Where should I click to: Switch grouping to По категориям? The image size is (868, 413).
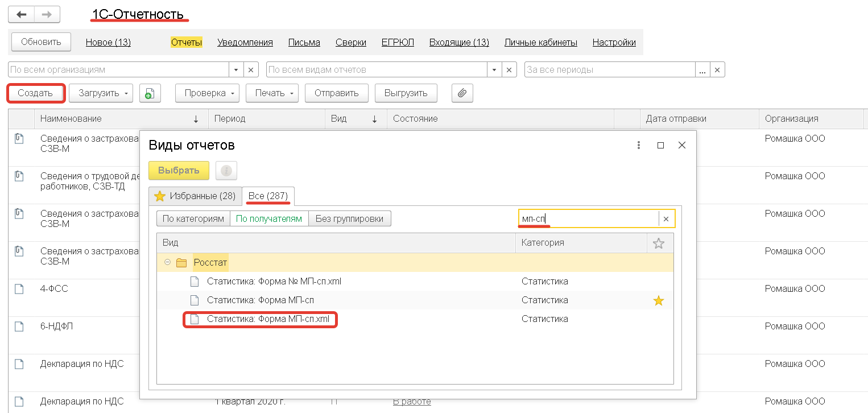[x=193, y=218]
